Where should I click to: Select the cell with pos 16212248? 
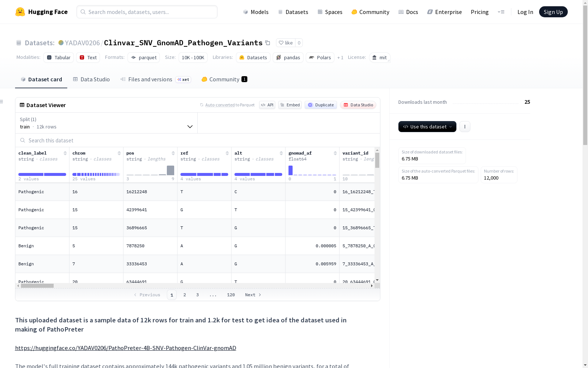pyautogui.click(x=150, y=192)
